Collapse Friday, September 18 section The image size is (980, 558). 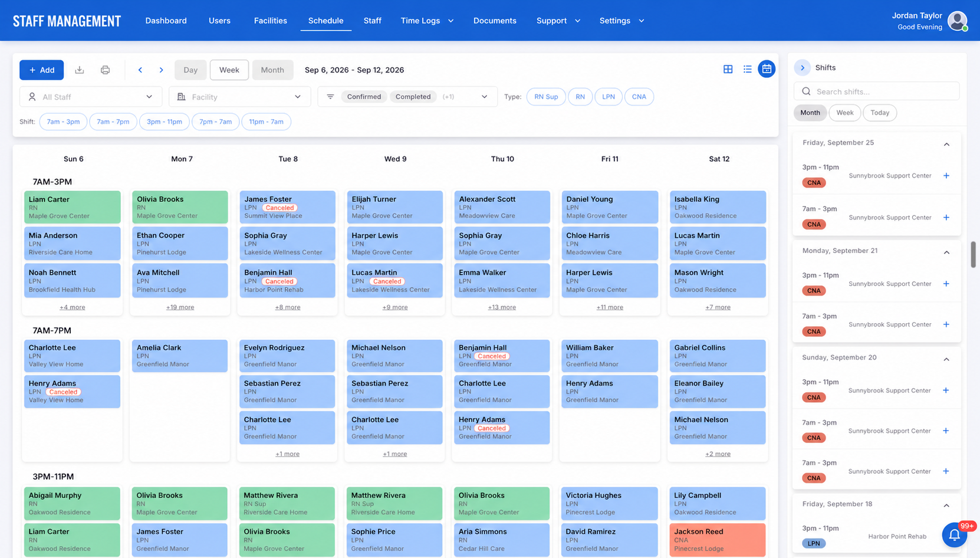(x=946, y=505)
